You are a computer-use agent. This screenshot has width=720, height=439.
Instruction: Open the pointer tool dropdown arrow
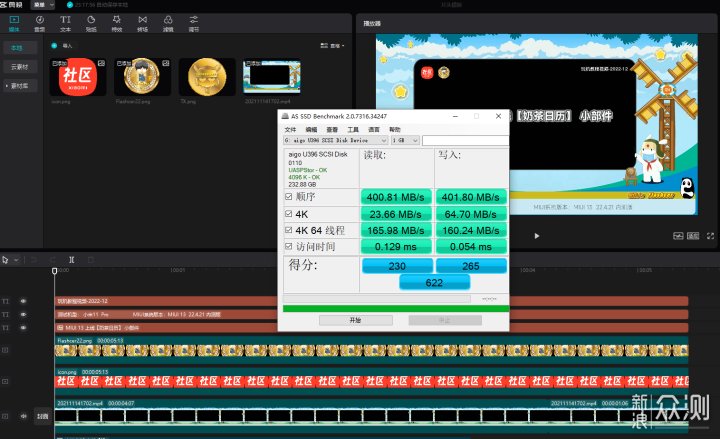(16, 260)
